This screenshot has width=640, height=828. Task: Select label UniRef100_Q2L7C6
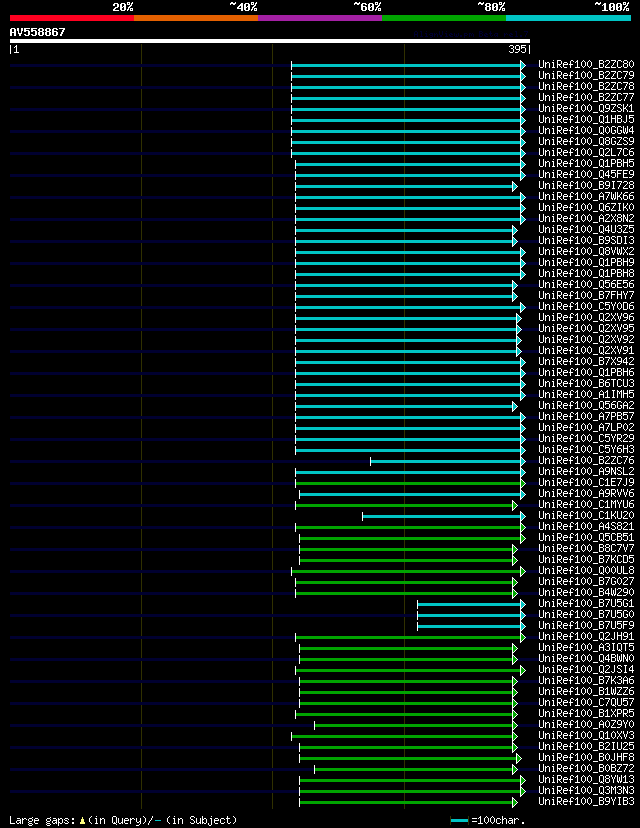586,153
